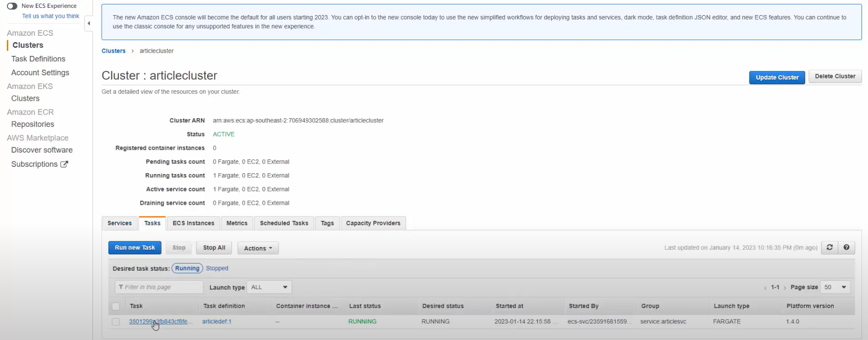Collapse the sidebar with the arrow icon
868x340 pixels.
pyautogui.click(x=89, y=23)
